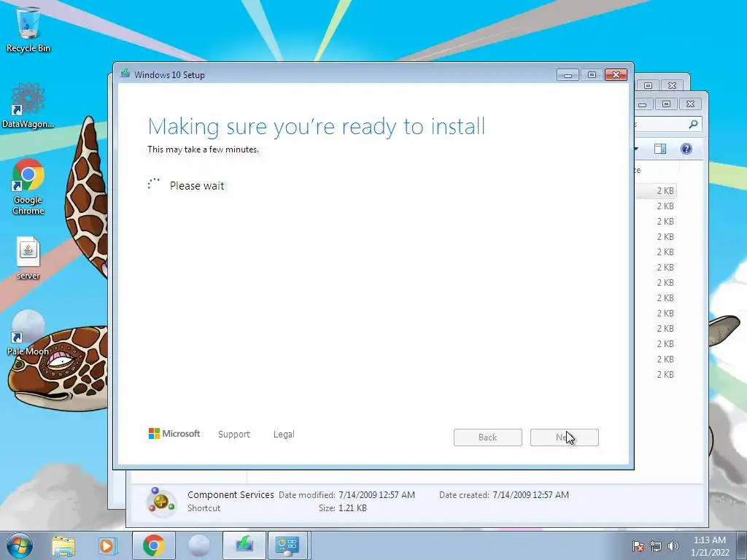Switch to Control Panel taskbar button
The height and width of the screenshot is (560, 747).
pyautogui.click(x=287, y=545)
